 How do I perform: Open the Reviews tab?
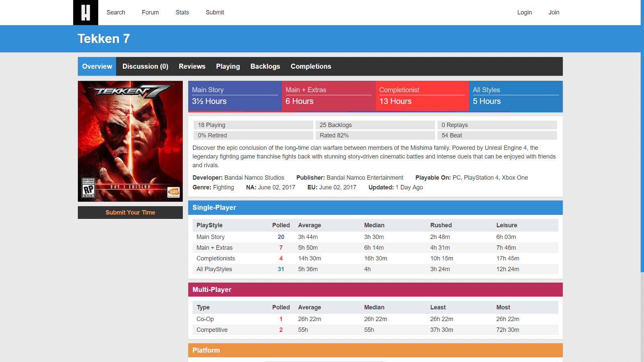coord(192,66)
